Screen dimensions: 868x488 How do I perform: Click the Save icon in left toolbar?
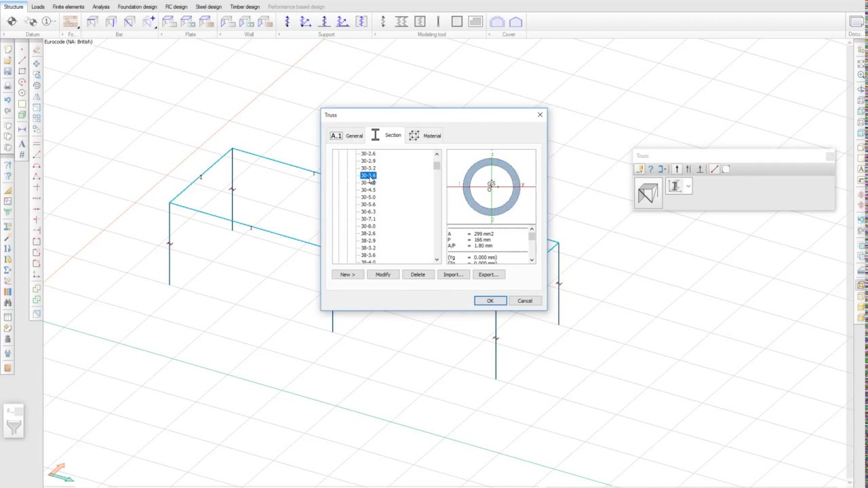tap(7, 71)
